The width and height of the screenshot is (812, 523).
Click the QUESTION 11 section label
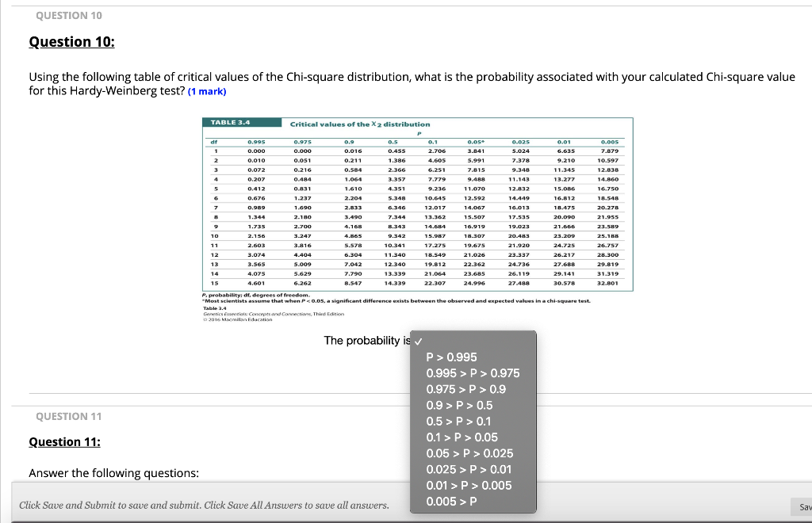pyautogui.click(x=70, y=416)
